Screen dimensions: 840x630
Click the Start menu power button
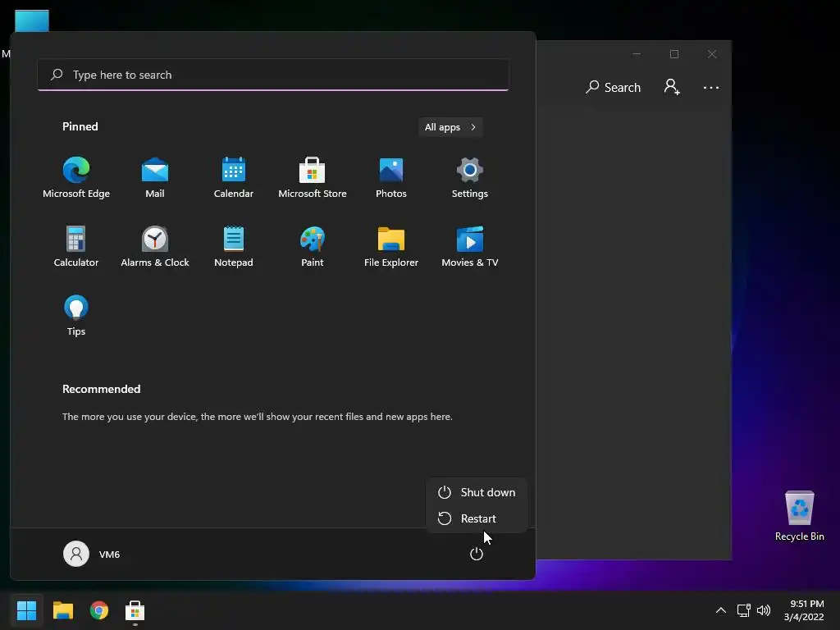pos(477,554)
